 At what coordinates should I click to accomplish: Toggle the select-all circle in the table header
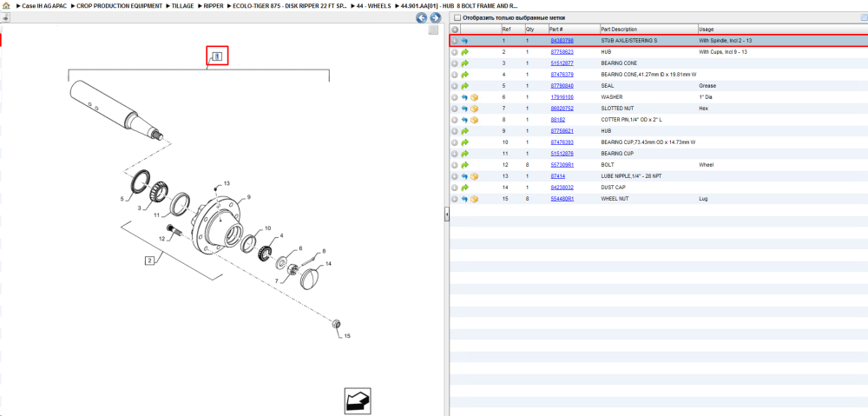click(455, 30)
